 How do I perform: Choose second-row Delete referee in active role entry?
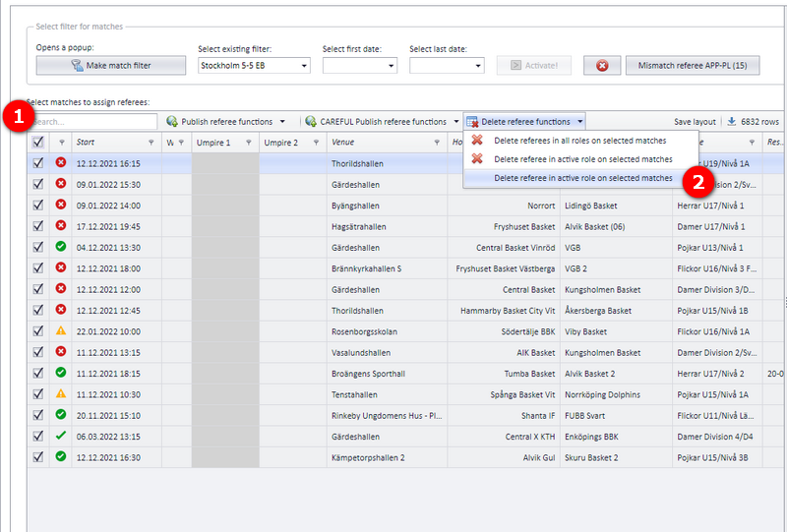click(x=580, y=159)
